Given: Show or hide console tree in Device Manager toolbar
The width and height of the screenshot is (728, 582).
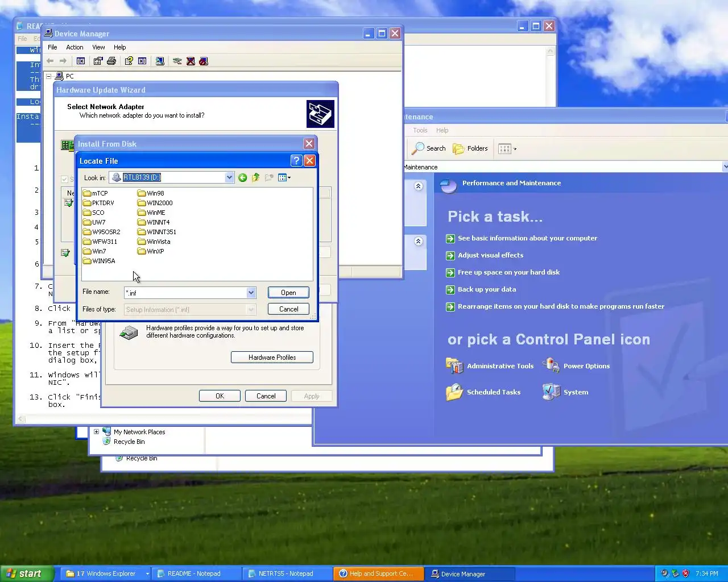Looking at the screenshot, I should [x=81, y=61].
